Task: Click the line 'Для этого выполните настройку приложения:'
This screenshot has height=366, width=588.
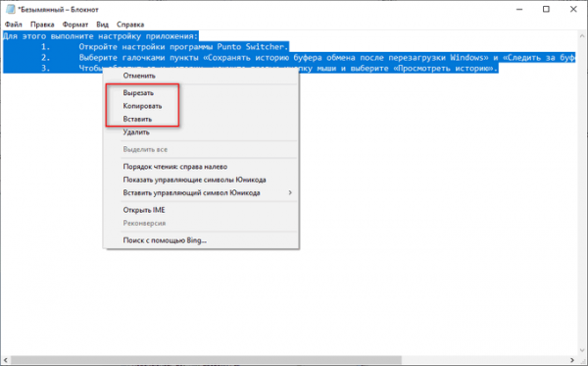Action: click(100, 36)
